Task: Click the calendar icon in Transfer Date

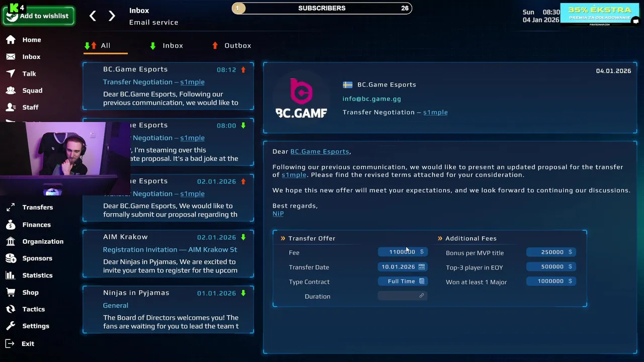Action: [422, 266]
